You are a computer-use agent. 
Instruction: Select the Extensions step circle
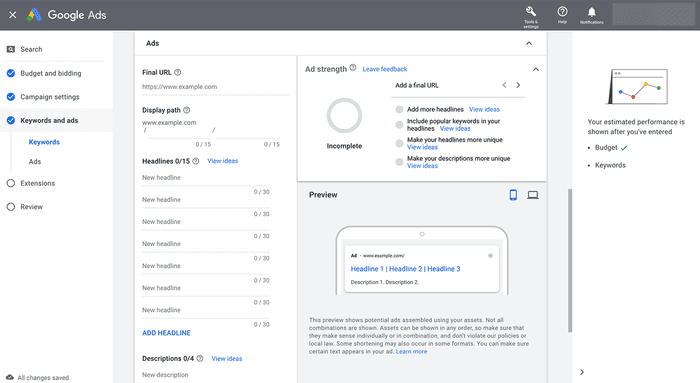pos(11,183)
